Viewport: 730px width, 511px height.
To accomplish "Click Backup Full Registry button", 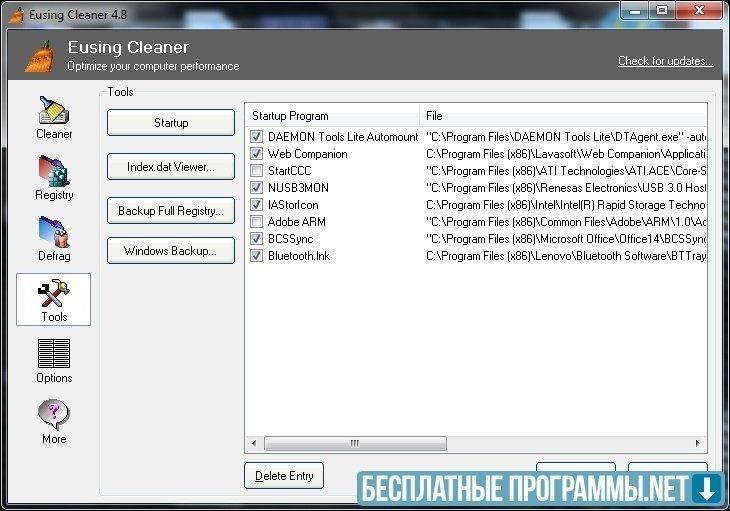I will 171,211.
